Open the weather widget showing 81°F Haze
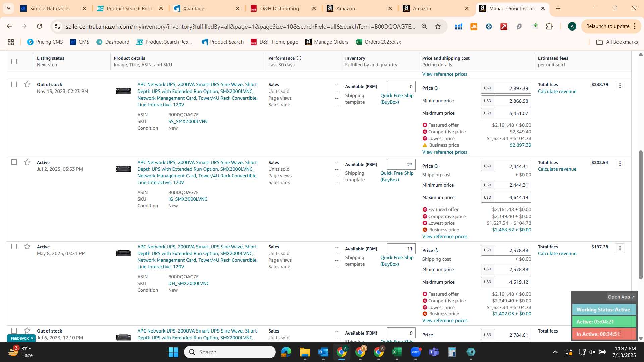This screenshot has height=362, width=644. tap(21, 352)
